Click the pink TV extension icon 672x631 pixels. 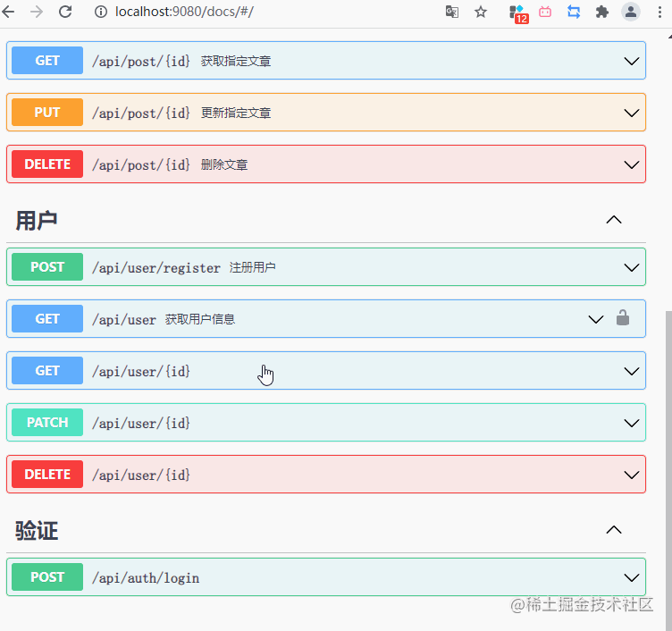(544, 12)
